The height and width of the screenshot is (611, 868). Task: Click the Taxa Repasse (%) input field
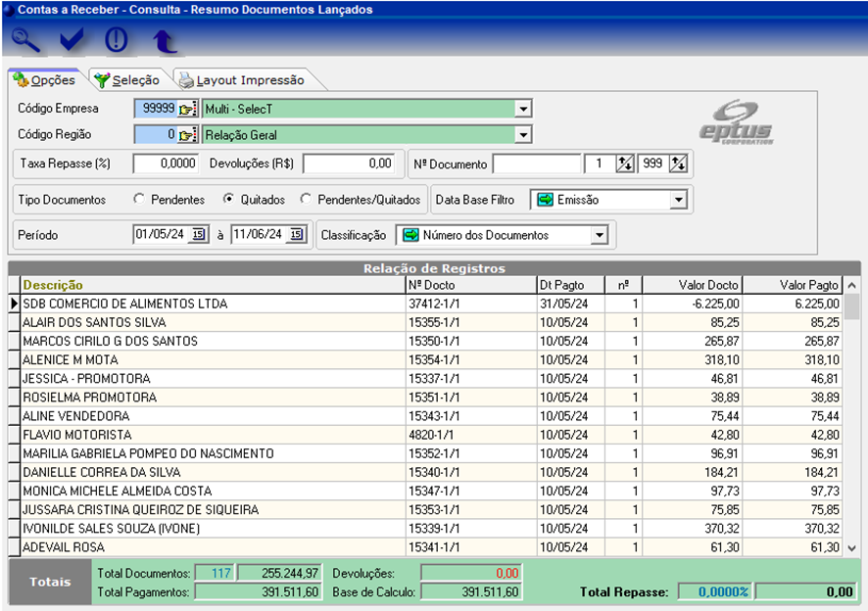point(165,163)
